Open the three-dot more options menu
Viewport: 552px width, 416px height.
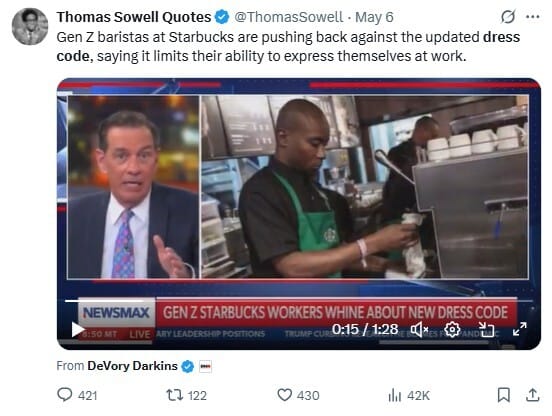[x=533, y=17]
